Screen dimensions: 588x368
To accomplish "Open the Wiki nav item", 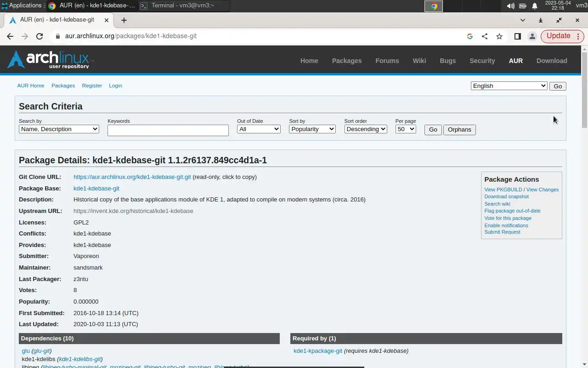I will coord(419,61).
